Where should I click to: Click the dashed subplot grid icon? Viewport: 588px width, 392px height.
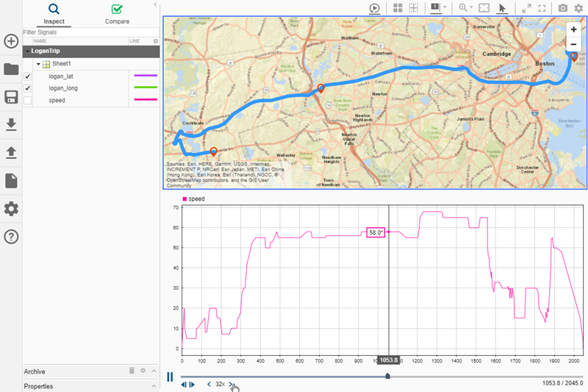(x=413, y=8)
